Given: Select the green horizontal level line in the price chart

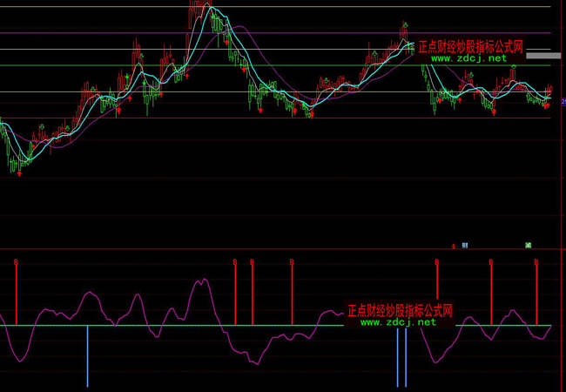Looking at the screenshot, I should pos(87,65).
